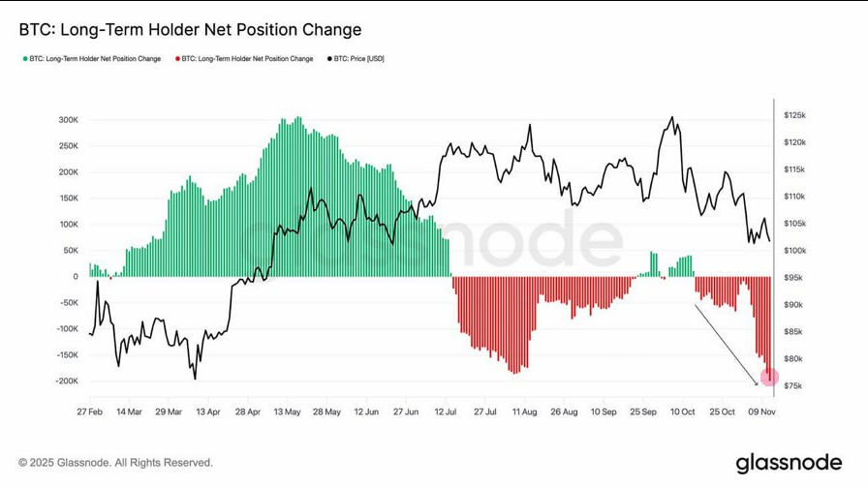
Task: Click the black Price legend dot
Action: (329, 59)
